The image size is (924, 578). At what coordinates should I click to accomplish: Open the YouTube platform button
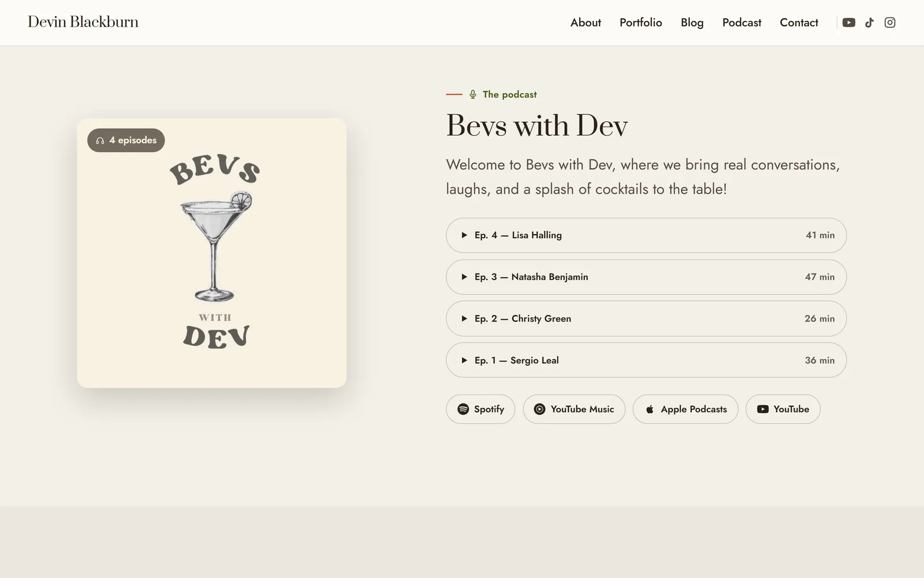pyautogui.click(x=783, y=409)
